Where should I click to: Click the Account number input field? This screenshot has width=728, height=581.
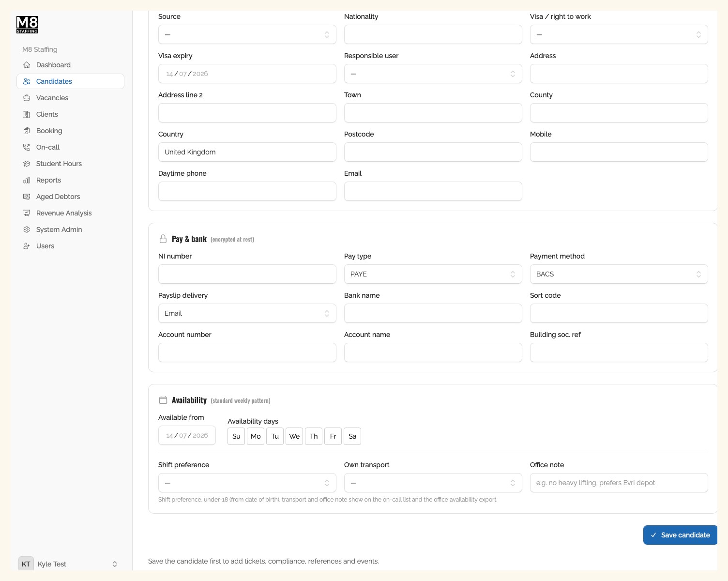[247, 352]
